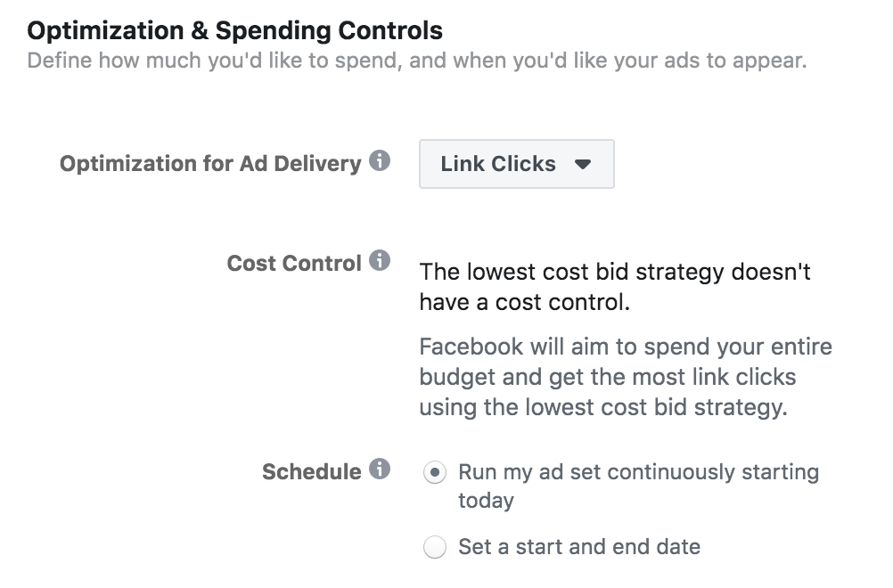This screenshot has height=588, width=893.
Task: Click the 'Define how much you'd like to spend' subtitle
Action: pyautogui.click(x=417, y=62)
